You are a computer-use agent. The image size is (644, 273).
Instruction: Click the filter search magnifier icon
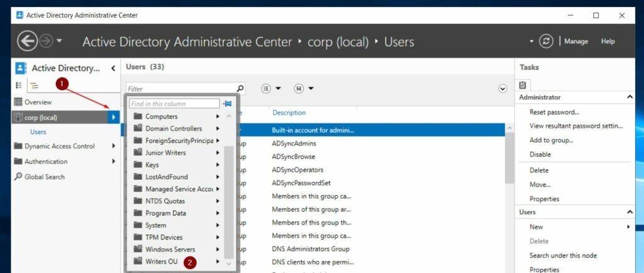coord(240,88)
